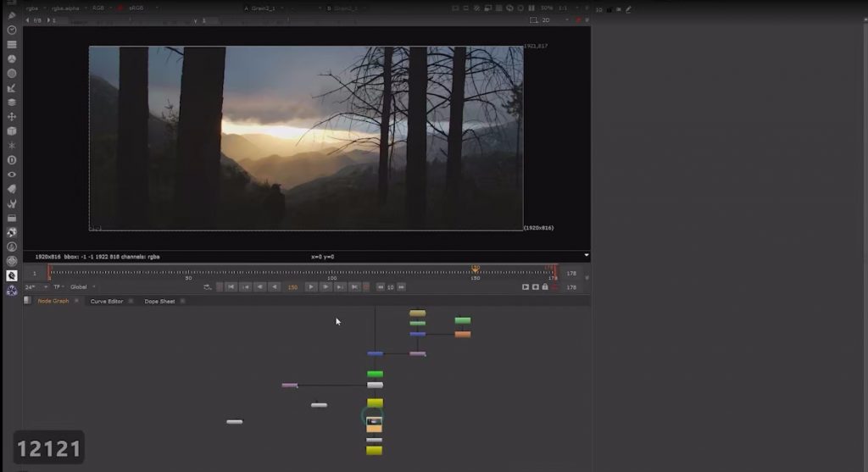Open the playback loop mode icon
This screenshot has width=868, height=472.
(208, 287)
